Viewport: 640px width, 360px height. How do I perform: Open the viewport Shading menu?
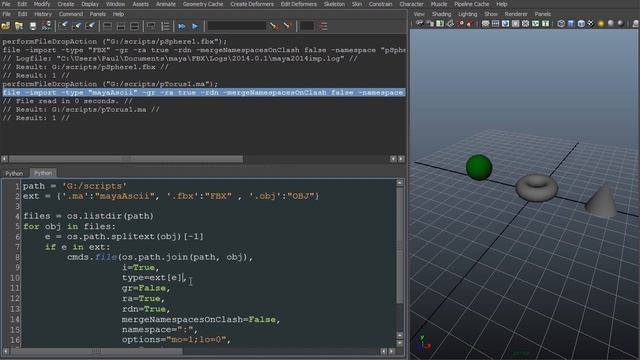(441, 14)
